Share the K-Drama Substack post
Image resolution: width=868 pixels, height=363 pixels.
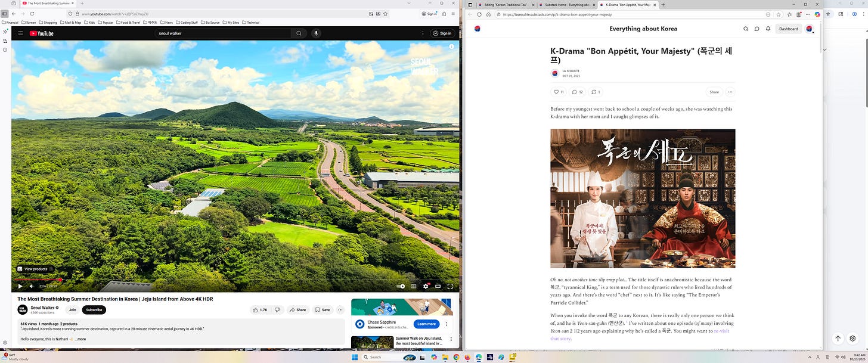(714, 92)
